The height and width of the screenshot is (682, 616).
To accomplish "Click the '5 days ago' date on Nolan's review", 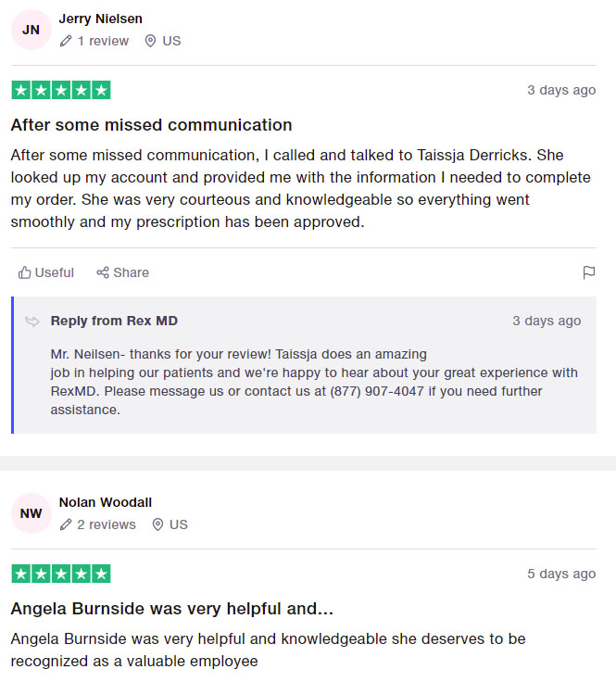I will (560, 574).
